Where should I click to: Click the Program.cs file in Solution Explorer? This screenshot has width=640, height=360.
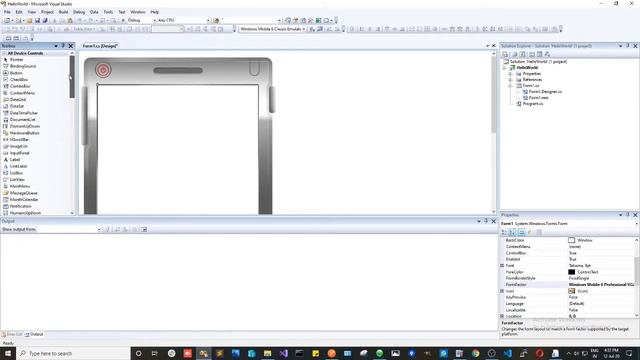533,104
